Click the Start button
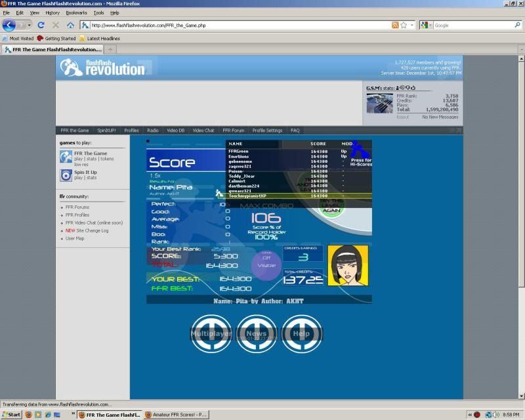Viewport: 525px width, 420px height. (x=11, y=415)
